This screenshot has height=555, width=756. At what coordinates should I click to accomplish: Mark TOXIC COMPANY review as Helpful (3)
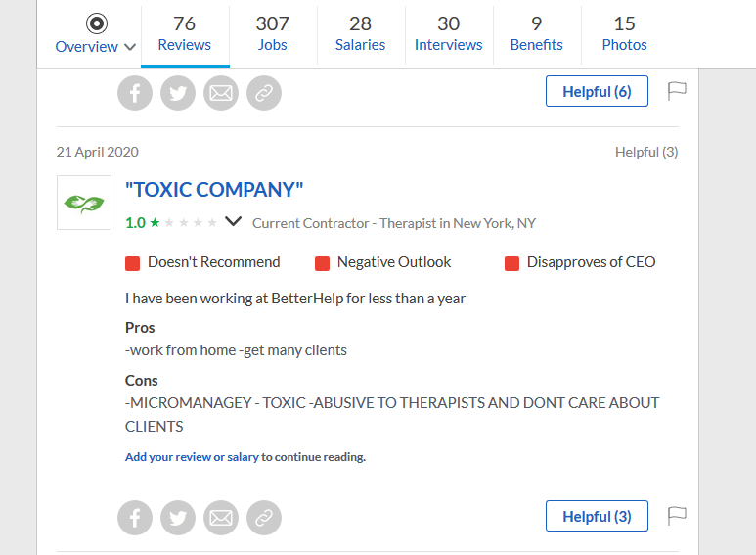(x=597, y=517)
